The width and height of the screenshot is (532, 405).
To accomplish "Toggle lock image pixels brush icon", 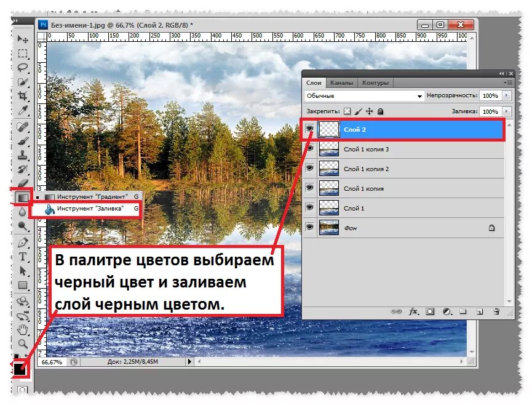I will pyautogui.click(x=359, y=111).
